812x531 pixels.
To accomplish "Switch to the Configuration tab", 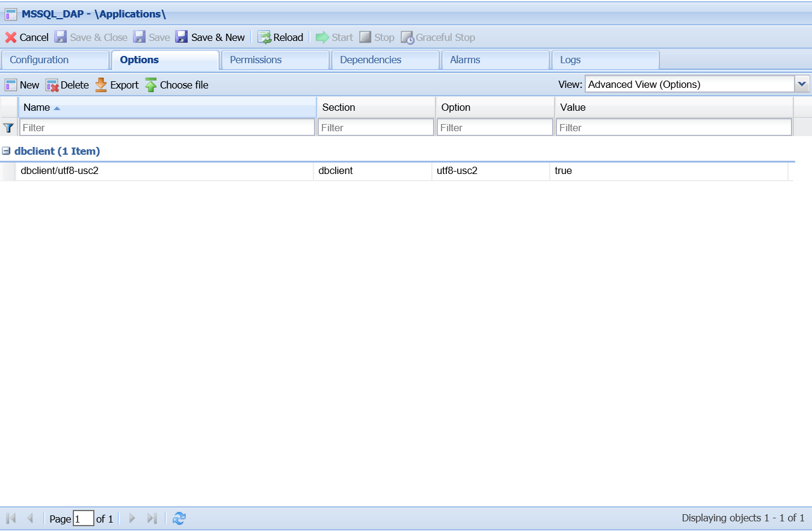I will click(40, 60).
